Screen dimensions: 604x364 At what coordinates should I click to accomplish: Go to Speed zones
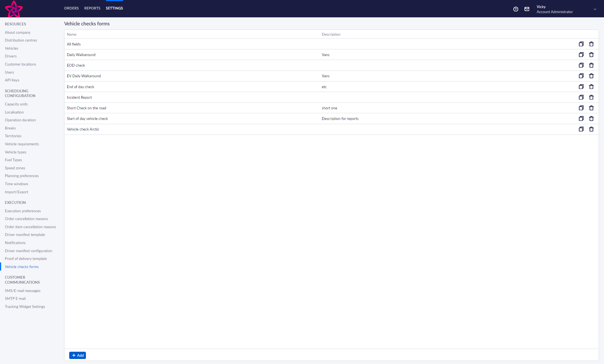(x=15, y=168)
